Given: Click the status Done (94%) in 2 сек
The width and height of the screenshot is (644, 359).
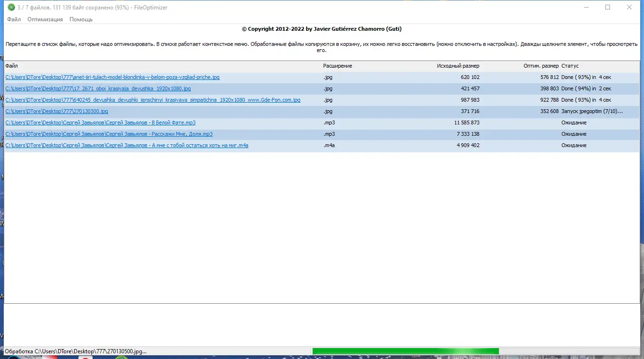Looking at the screenshot, I should point(586,88).
